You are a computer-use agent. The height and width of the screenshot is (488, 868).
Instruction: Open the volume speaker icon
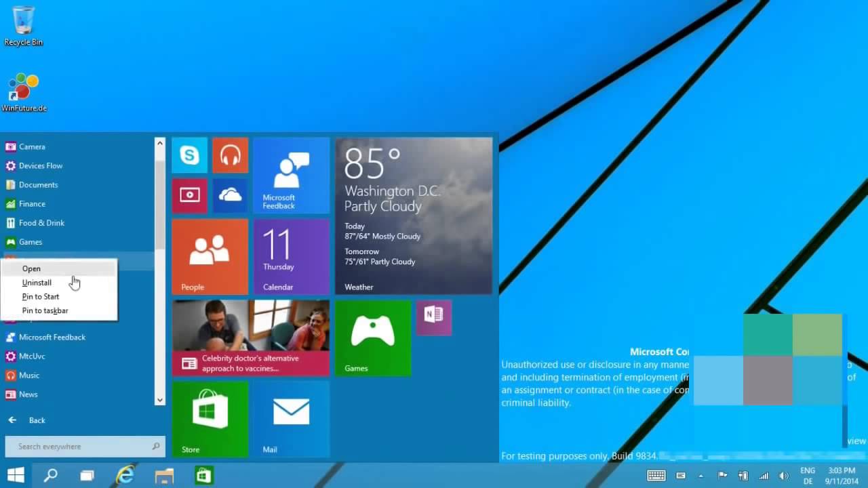click(784, 476)
